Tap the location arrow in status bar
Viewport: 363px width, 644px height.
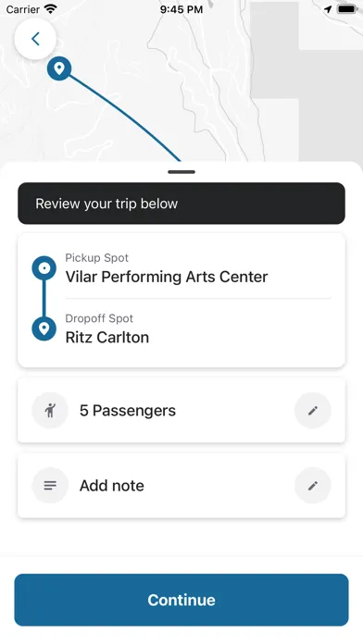click(328, 9)
